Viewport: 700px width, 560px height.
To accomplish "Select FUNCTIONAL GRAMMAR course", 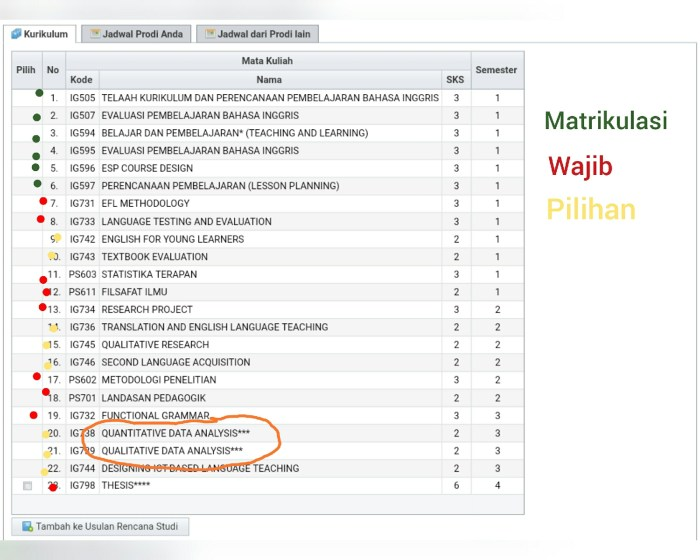I will point(155,416).
